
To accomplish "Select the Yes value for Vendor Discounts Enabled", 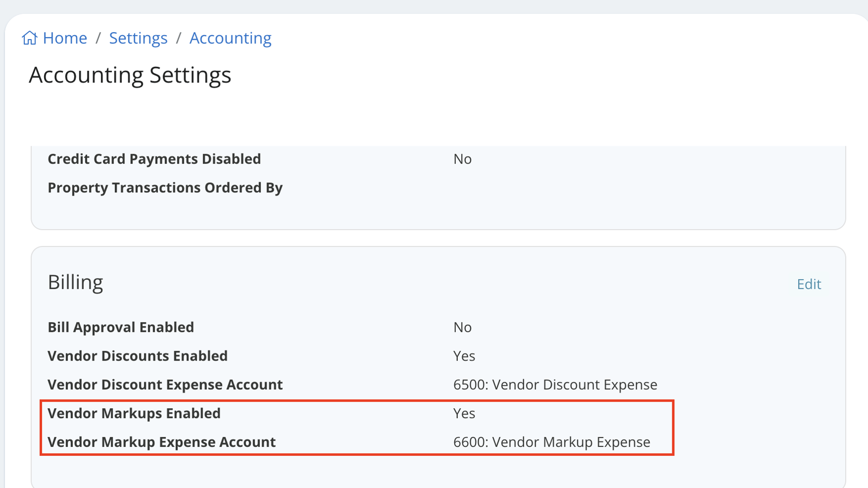I will point(464,356).
